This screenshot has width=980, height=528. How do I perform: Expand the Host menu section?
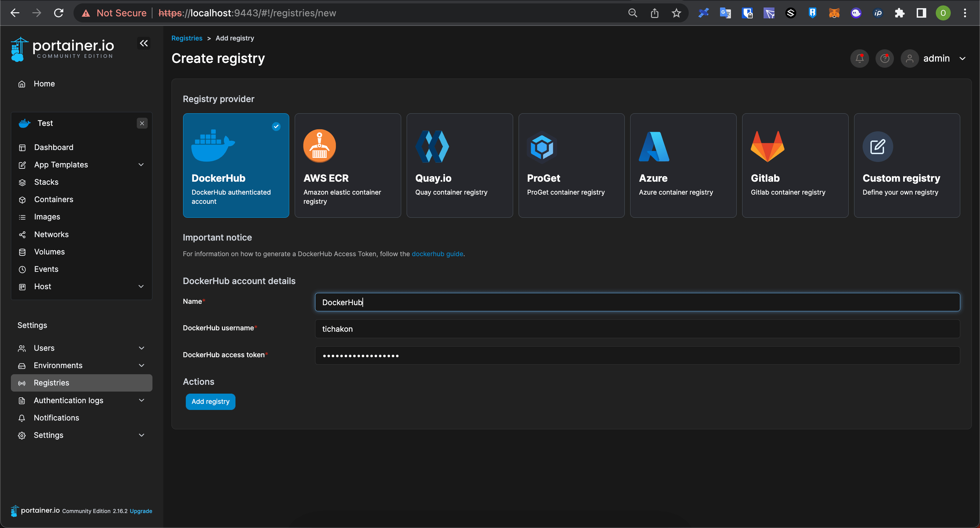(x=141, y=286)
